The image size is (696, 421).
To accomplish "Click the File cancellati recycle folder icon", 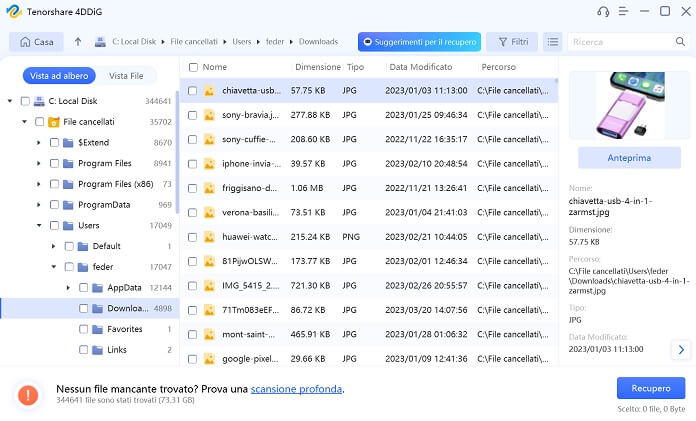I will [54, 122].
